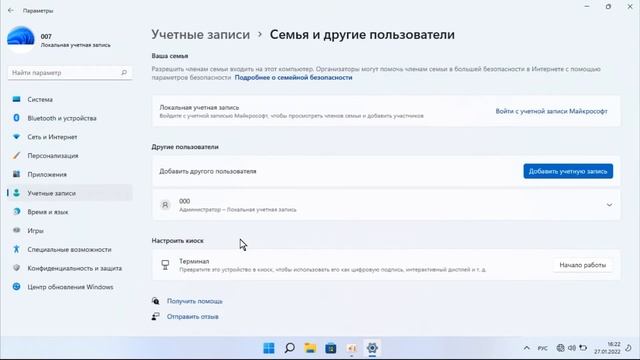Click the Приложения apps icon
Screen dimensions: 640x360
point(16,174)
